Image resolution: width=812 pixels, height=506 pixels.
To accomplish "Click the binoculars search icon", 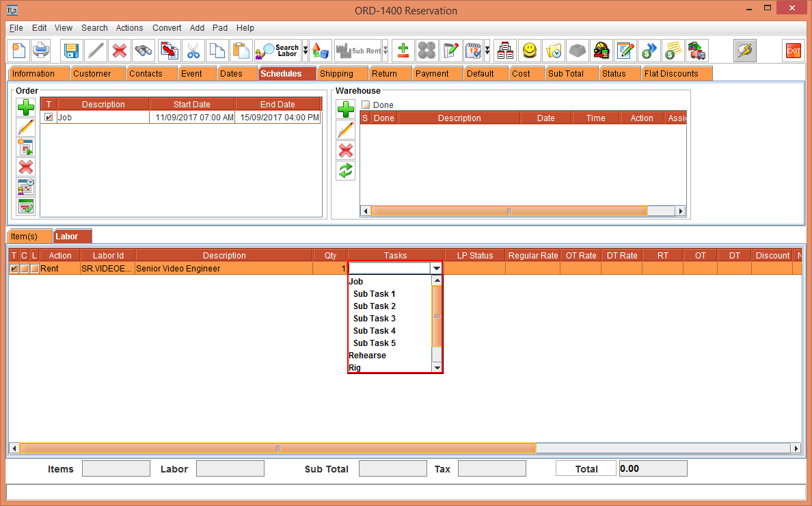I will point(144,51).
